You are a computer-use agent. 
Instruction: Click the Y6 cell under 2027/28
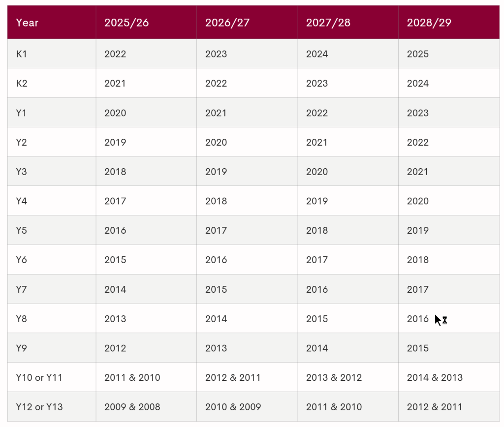pyautogui.click(x=317, y=260)
